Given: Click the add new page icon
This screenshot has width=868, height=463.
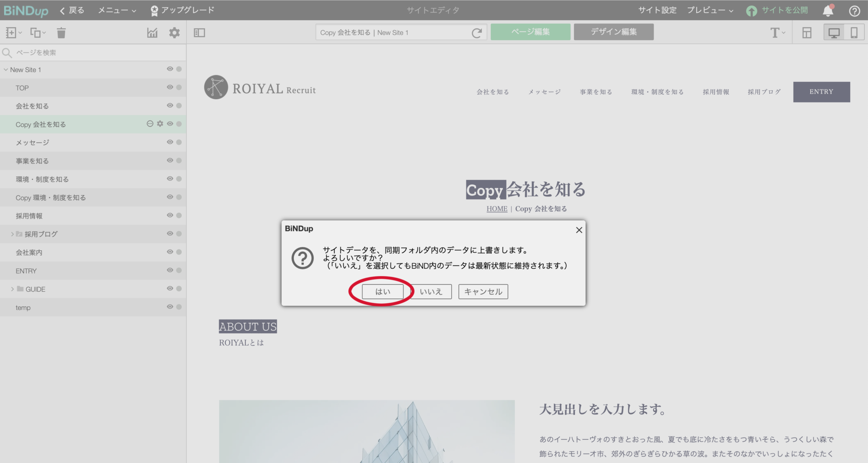Looking at the screenshot, I should pos(11,32).
